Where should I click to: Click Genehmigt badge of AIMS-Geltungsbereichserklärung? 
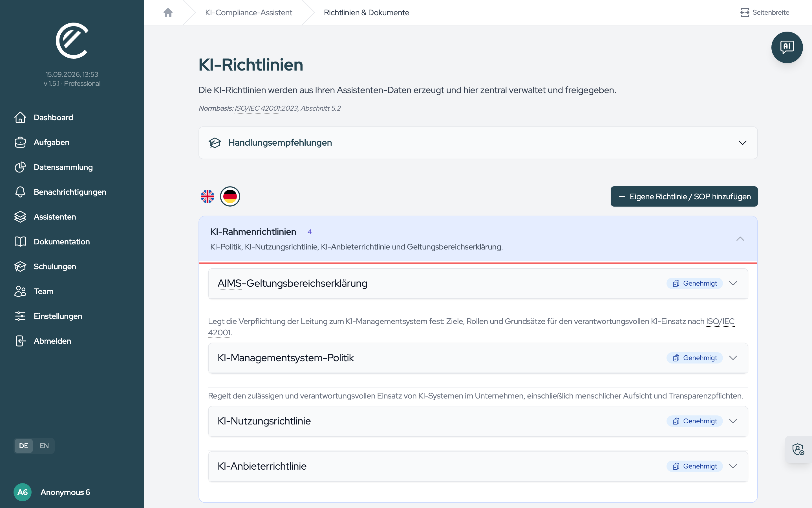[x=694, y=283]
